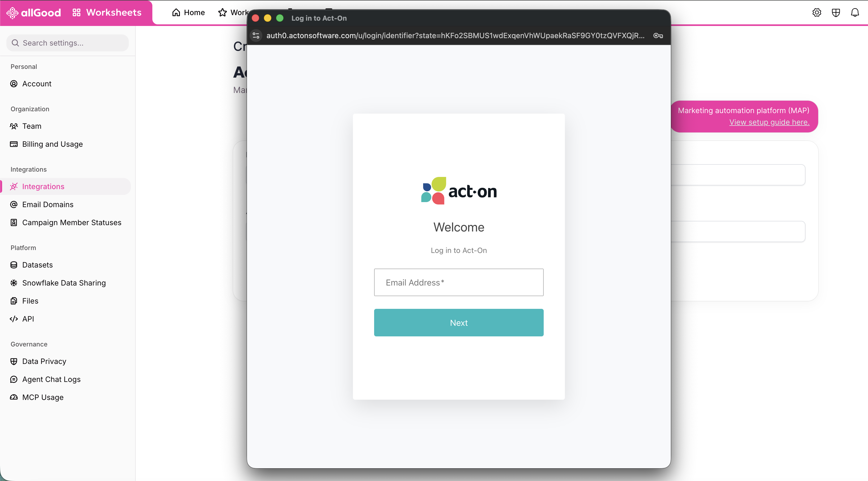Click the act-on logo in the login card
Screen dimensions: 868x481
(459, 191)
